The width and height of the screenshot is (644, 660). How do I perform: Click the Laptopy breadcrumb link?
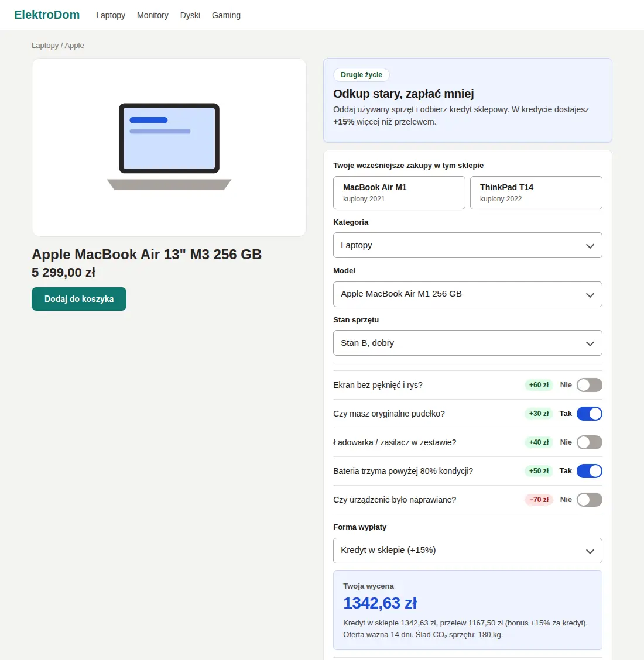pyautogui.click(x=45, y=46)
